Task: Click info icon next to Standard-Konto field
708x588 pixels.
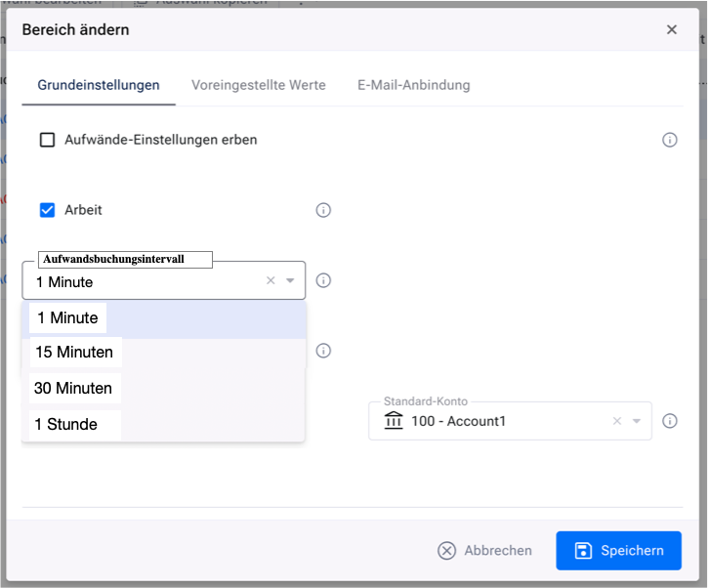Action: pos(670,421)
